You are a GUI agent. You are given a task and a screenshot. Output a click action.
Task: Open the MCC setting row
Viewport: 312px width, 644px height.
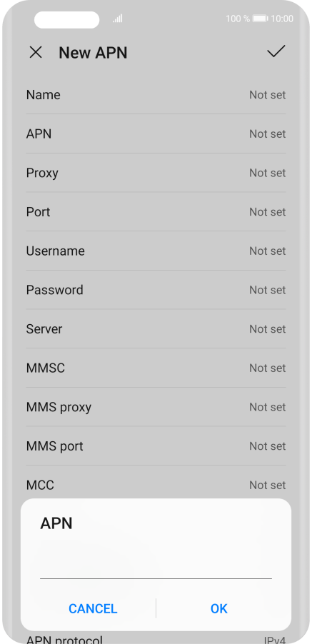coord(156,485)
